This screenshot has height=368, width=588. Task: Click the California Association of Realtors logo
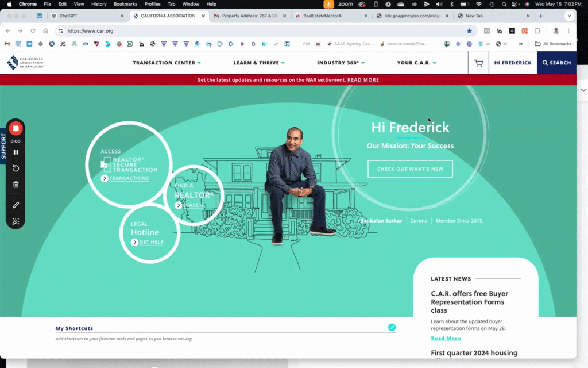[x=25, y=62]
